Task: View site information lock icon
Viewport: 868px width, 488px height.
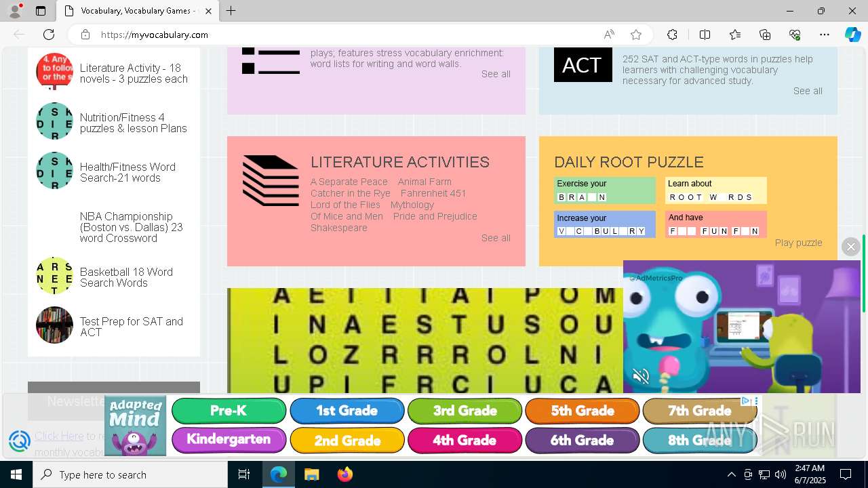Action: tap(85, 35)
